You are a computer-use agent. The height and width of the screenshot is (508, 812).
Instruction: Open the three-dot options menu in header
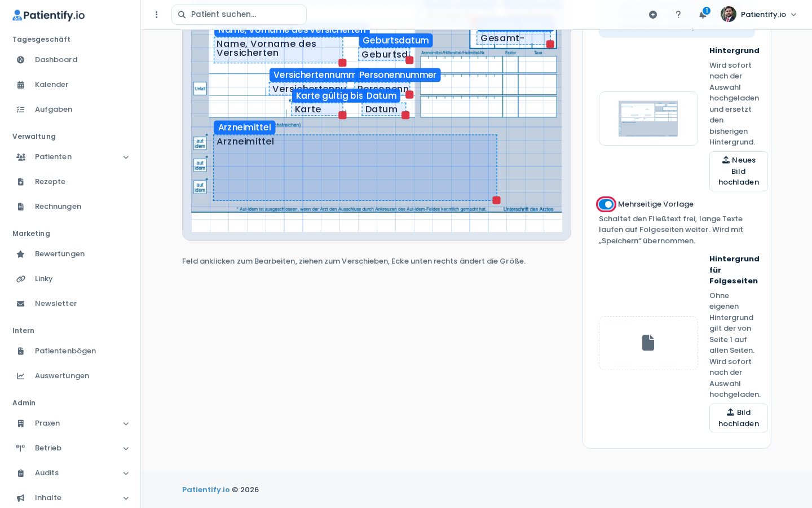click(x=157, y=15)
